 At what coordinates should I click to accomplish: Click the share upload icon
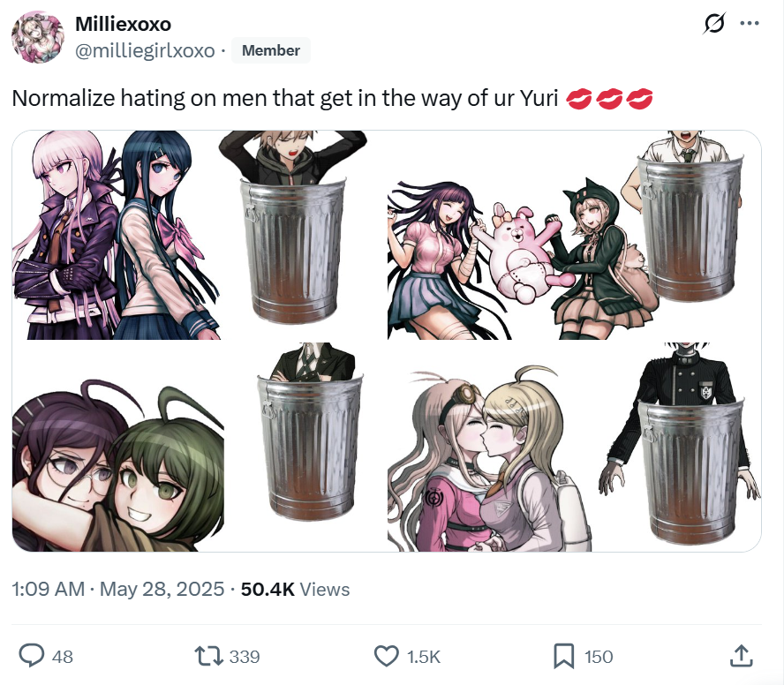point(741,656)
